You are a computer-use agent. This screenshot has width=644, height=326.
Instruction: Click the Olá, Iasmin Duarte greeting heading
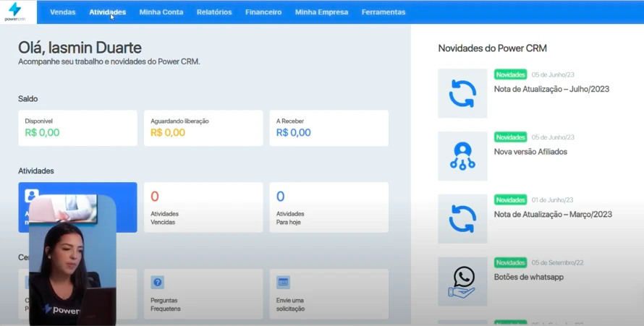pyautogui.click(x=80, y=48)
